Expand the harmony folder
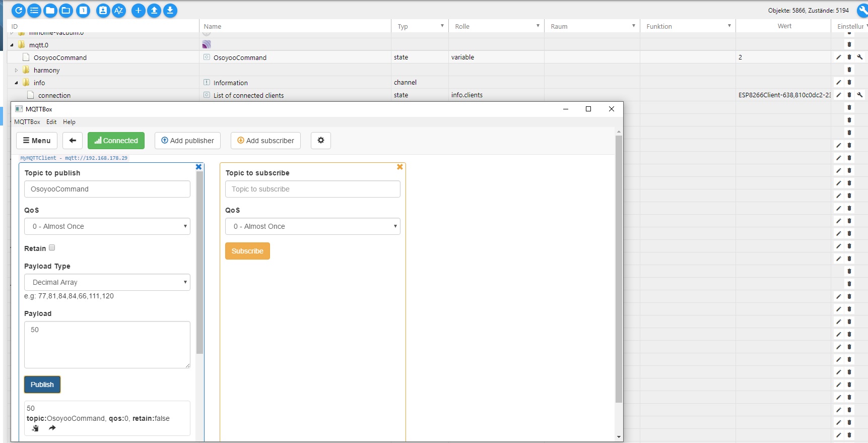This screenshot has height=443, width=868. coord(17,70)
